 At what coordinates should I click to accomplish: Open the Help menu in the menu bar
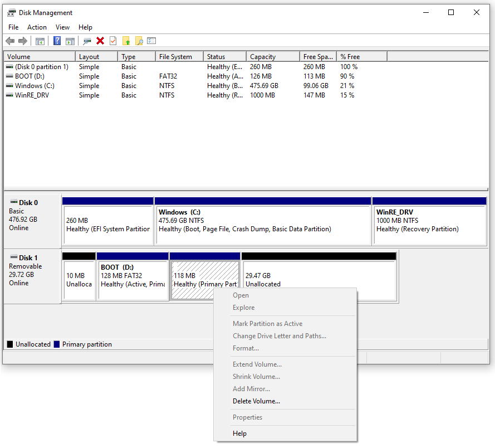click(x=85, y=27)
